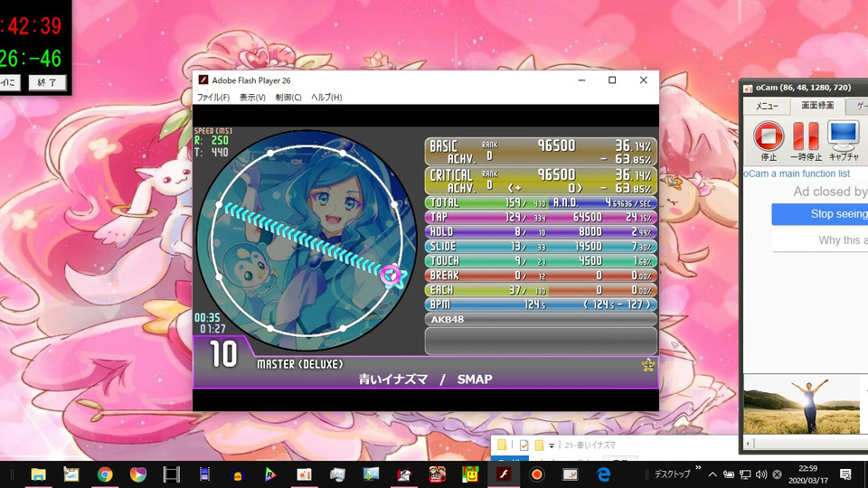Show hidden system tray icons chevron

click(712, 474)
